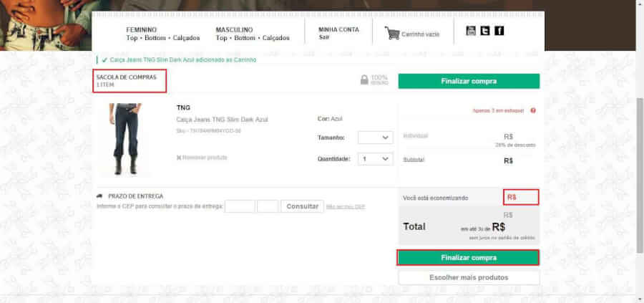Viewport: 644px width, 303px height.
Task: Click Não sei meu CEP link
Action: (x=346, y=207)
